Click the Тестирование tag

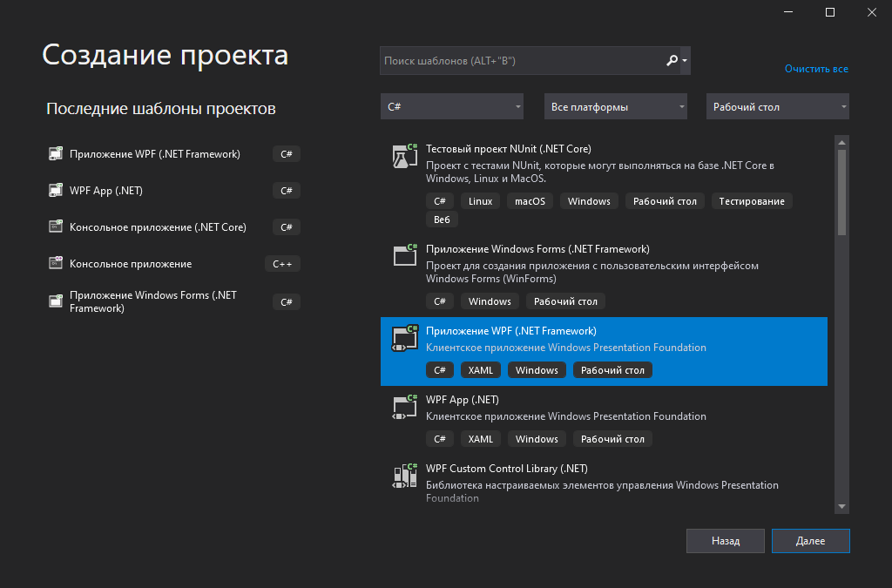752,201
